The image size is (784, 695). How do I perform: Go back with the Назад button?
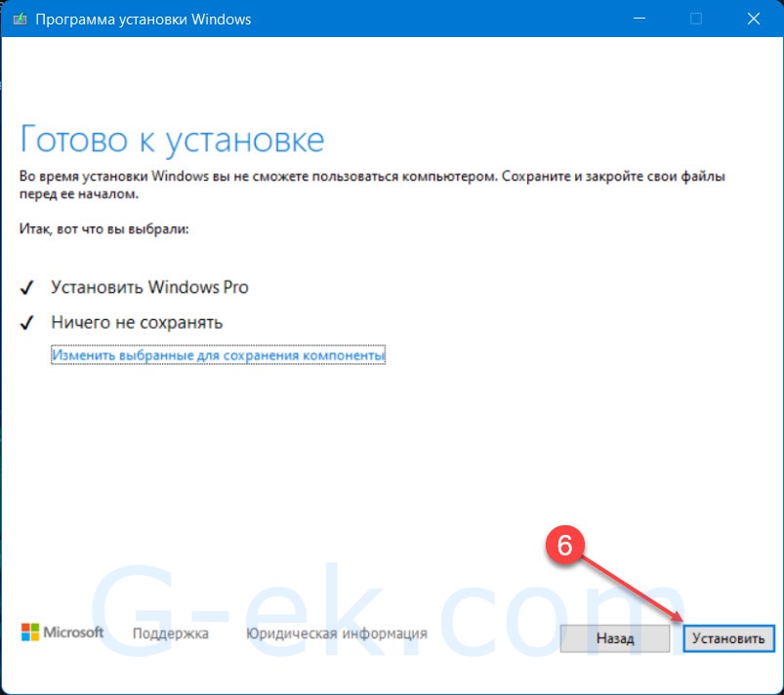[614, 638]
